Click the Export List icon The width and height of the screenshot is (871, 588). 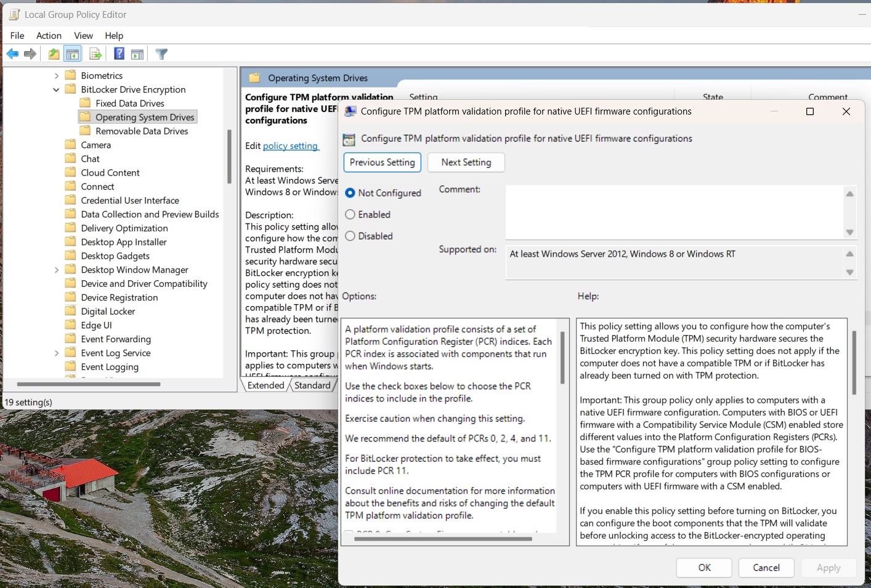95,54
